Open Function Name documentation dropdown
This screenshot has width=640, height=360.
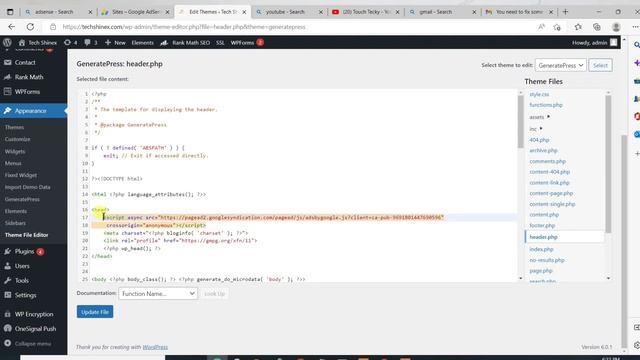pyautogui.click(x=158, y=293)
